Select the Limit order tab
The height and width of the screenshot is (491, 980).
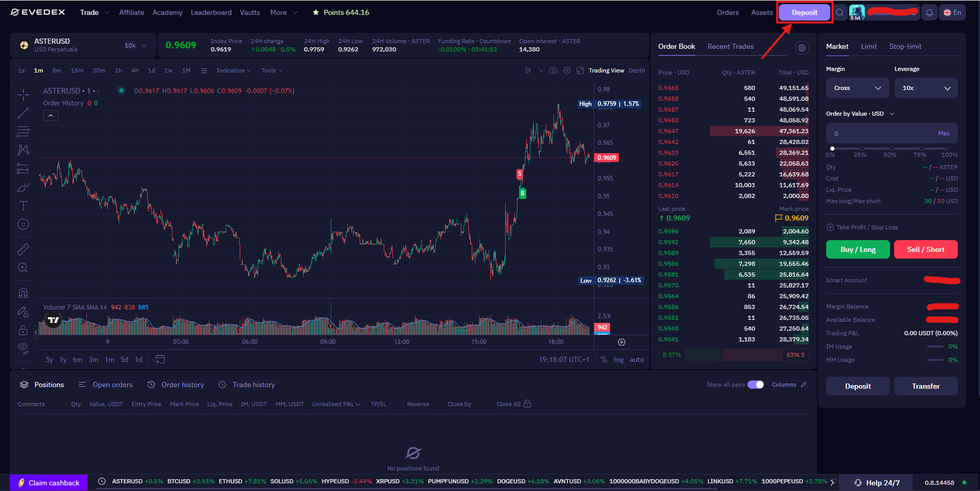tap(868, 46)
